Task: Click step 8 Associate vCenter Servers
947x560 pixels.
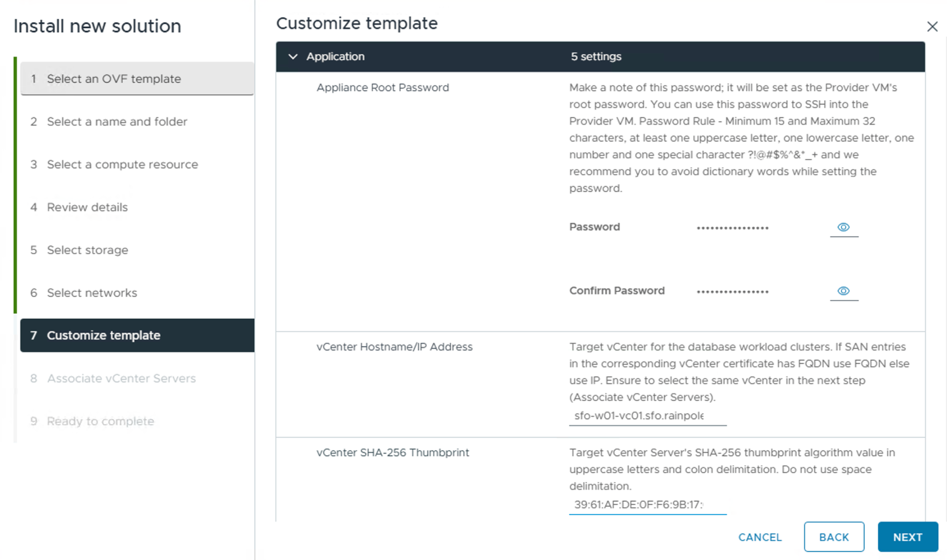Action: [121, 378]
